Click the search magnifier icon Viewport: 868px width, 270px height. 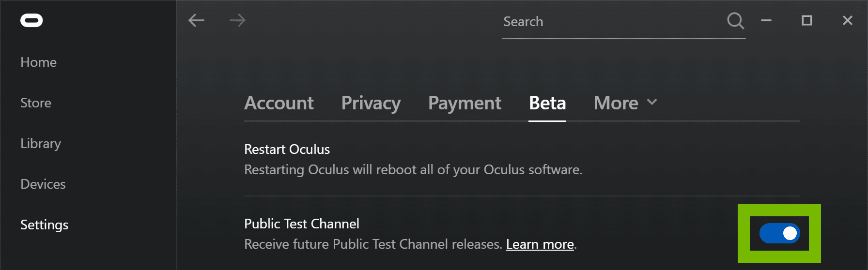(x=735, y=21)
